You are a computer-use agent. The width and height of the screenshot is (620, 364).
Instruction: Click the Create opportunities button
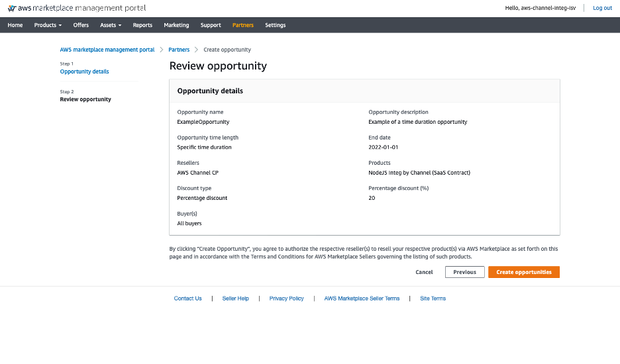tap(524, 272)
